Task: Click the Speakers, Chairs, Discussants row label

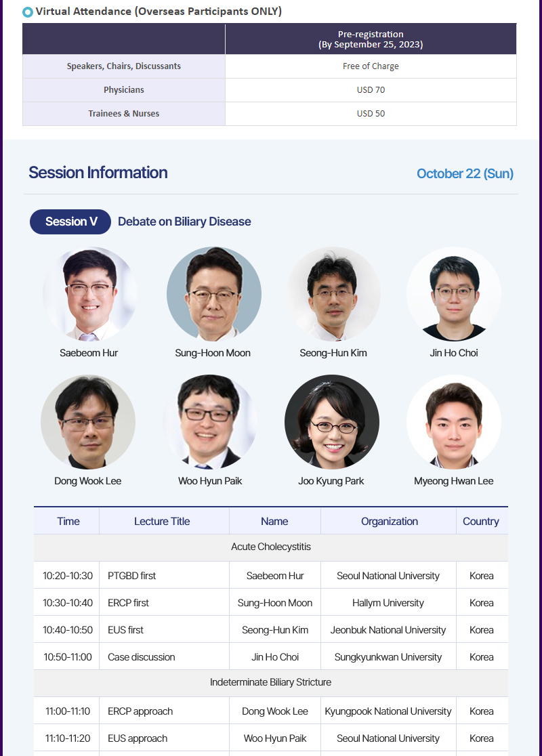Action: click(x=124, y=66)
